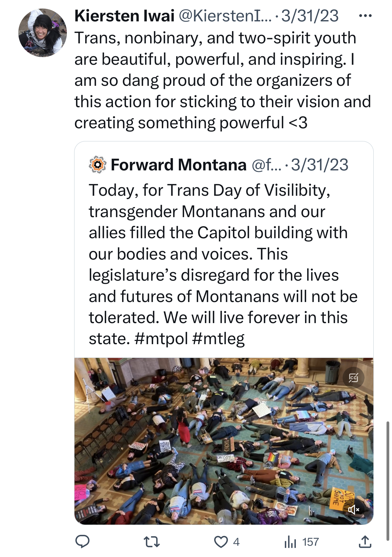
Task: Open the @KierstenI handle
Action: (225, 16)
